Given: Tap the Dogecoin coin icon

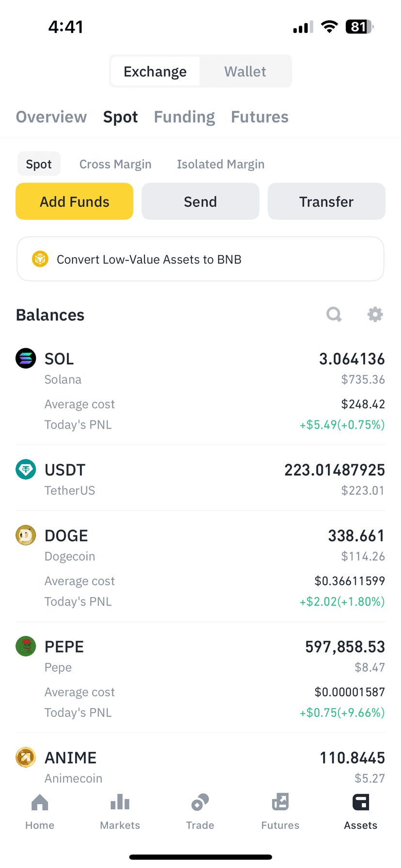Looking at the screenshot, I should point(26,535).
